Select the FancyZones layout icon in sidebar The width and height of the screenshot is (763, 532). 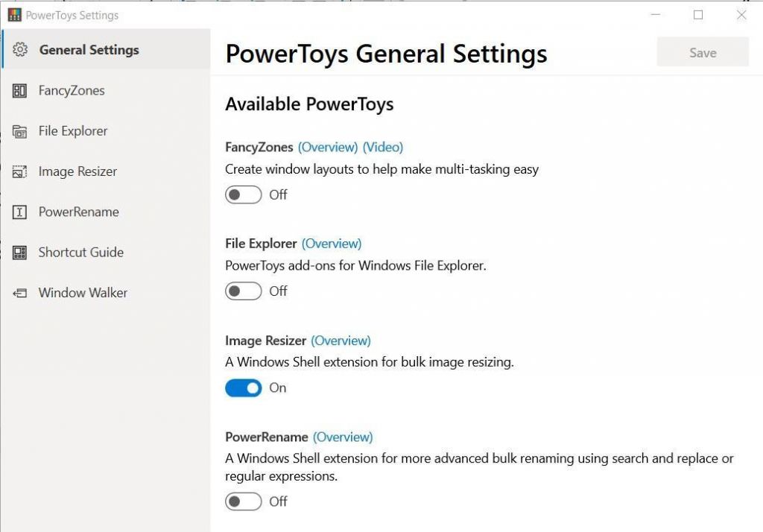click(x=21, y=90)
